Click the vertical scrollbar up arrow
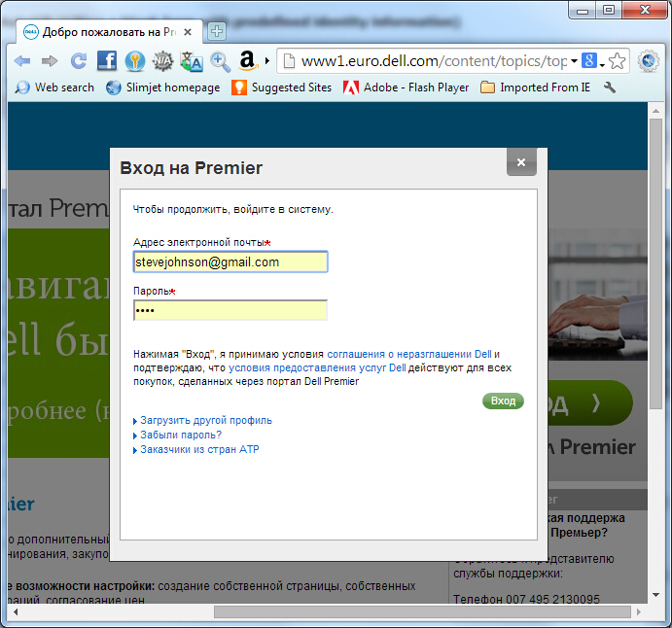 pos(655,111)
